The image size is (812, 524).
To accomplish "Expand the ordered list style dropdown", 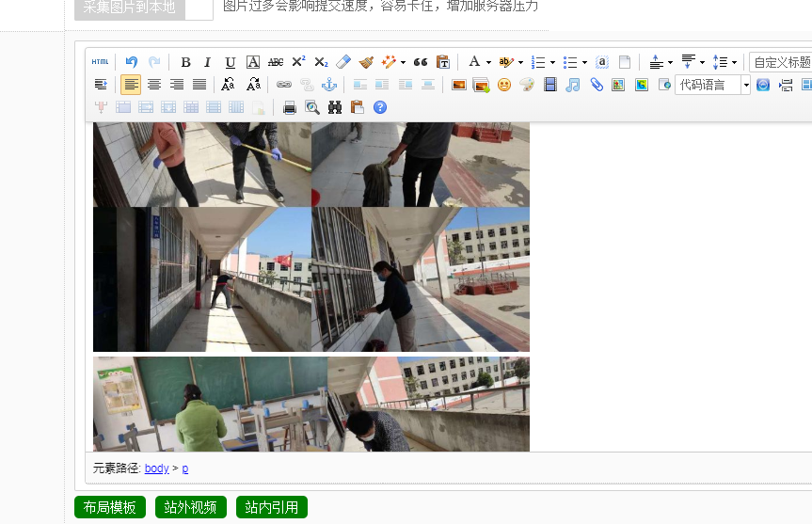I will tap(552, 62).
